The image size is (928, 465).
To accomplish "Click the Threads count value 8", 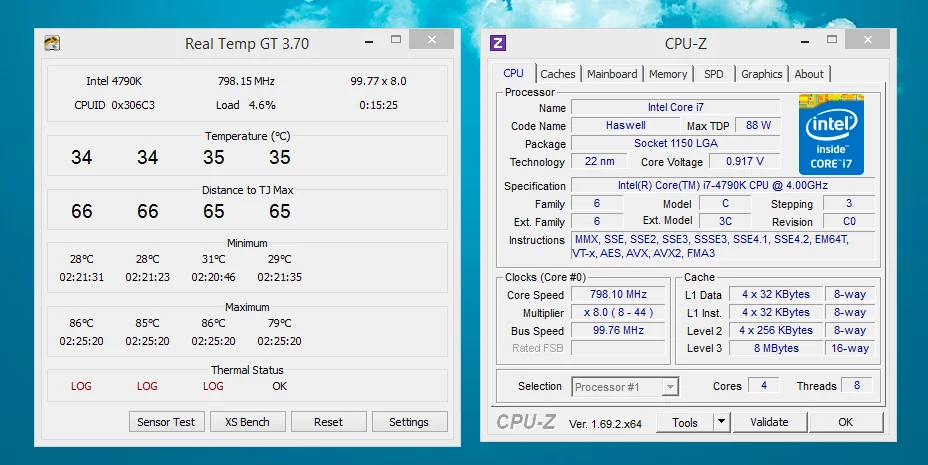I will point(856,385).
